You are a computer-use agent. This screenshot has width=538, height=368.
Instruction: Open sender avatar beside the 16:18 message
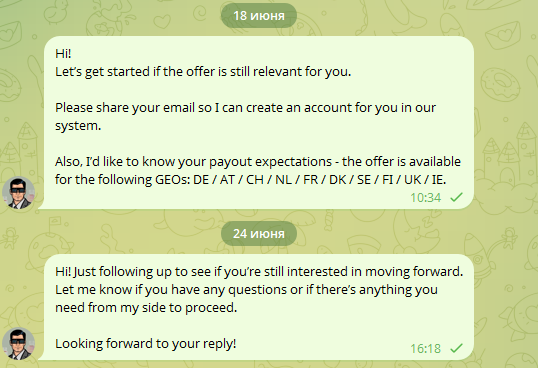pyautogui.click(x=19, y=344)
